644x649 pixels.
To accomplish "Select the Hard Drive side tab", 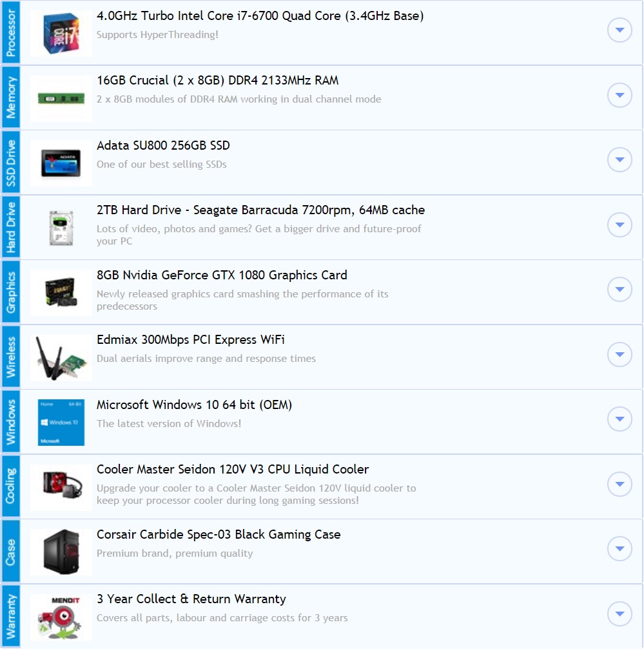I will 10,227.
